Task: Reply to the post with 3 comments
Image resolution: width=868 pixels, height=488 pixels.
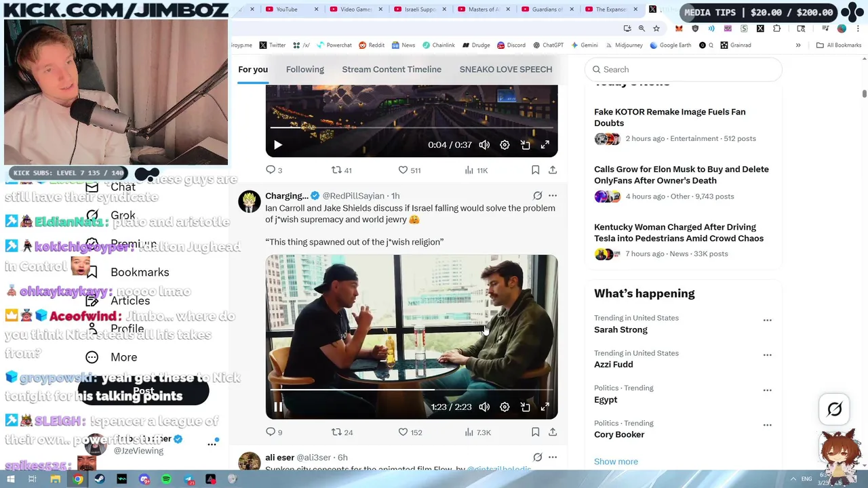Action: [x=274, y=170]
